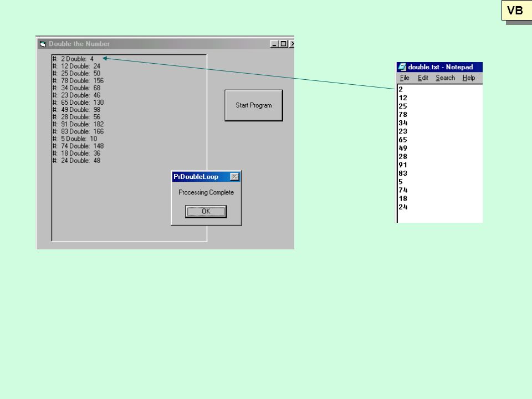
Task: Select the '25 Double: 50' output line
Action: click(76, 73)
